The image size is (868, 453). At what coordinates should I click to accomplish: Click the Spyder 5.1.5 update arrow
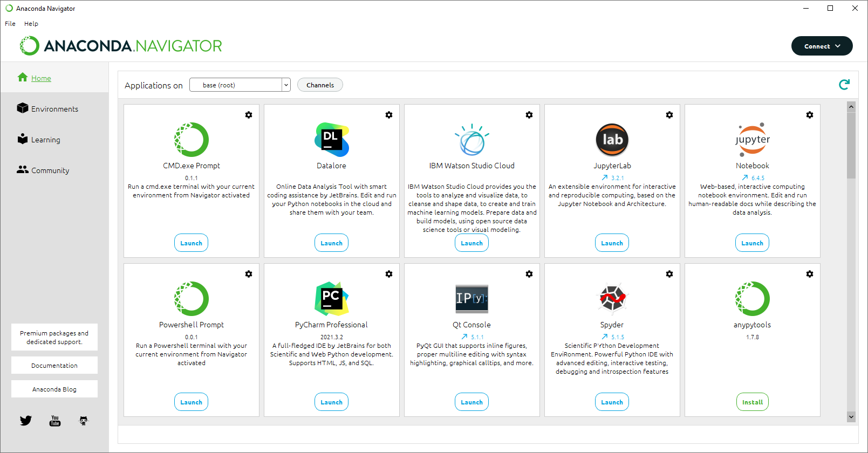click(605, 337)
